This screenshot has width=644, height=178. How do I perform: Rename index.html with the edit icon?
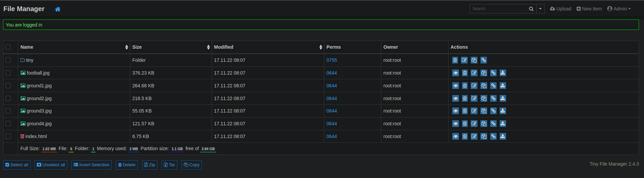click(474, 136)
